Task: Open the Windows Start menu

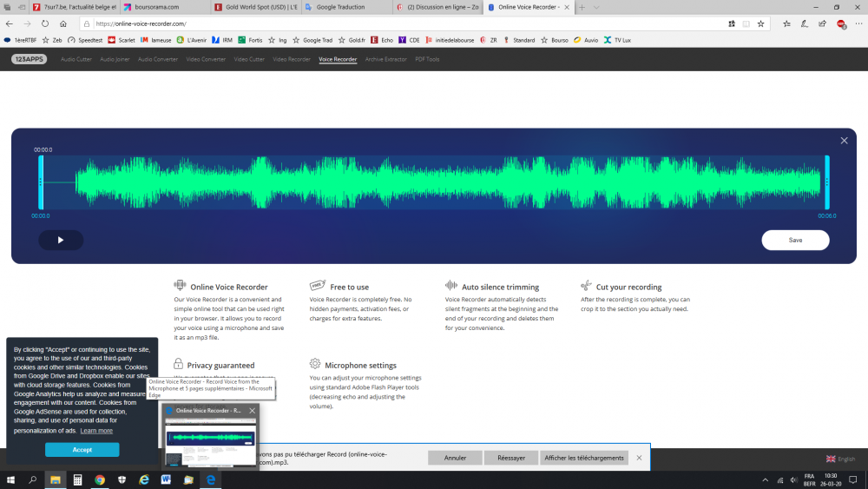Action: [11, 479]
